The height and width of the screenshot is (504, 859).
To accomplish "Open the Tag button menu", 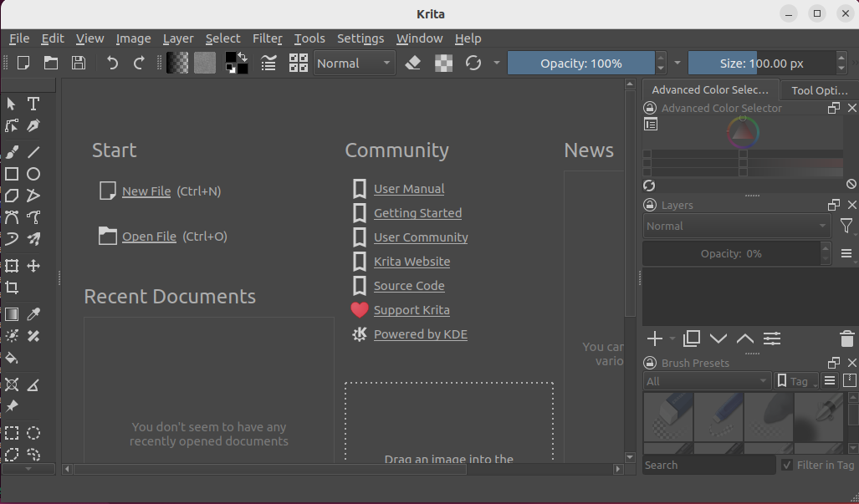I will coord(796,381).
